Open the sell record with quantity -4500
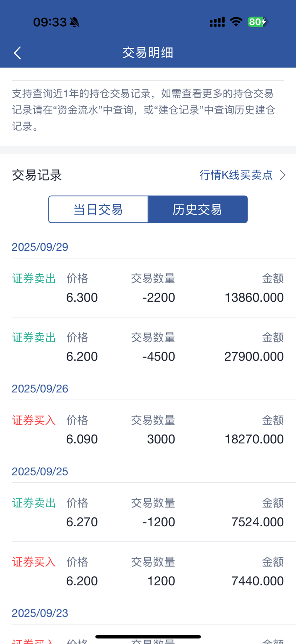This screenshot has width=296, height=644. click(148, 347)
